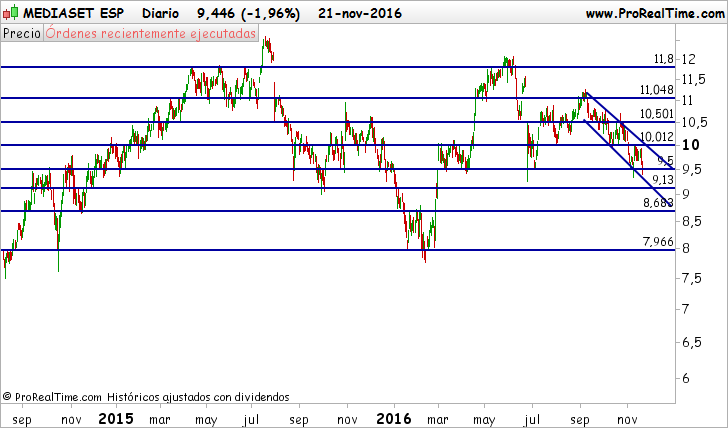
Task: Click the 2015 year label on time axis
Action: [x=116, y=419]
